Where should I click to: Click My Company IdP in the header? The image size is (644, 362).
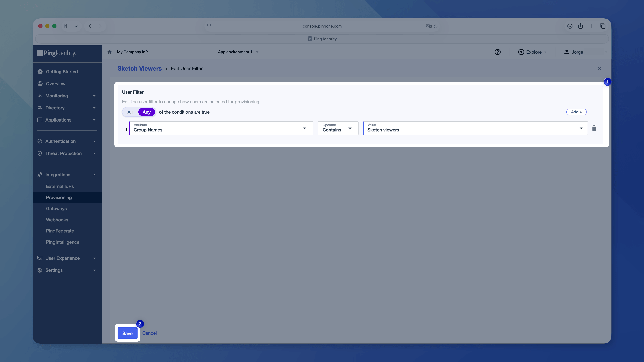point(132,52)
